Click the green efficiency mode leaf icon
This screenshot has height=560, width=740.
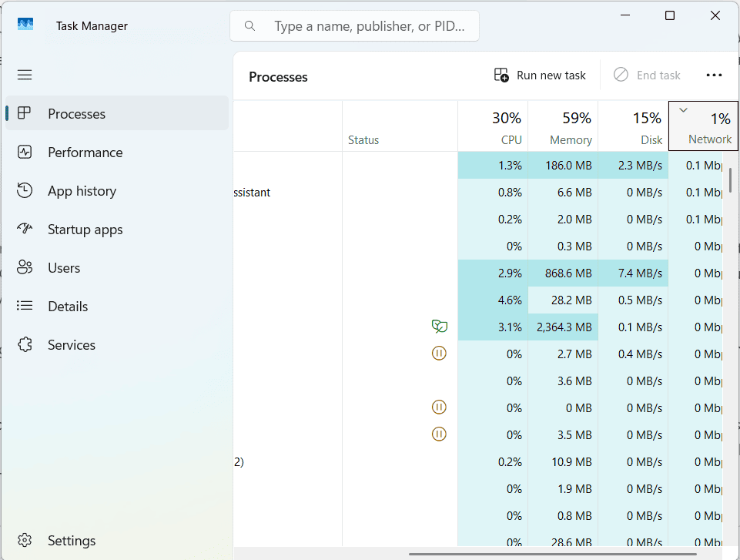coord(440,327)
